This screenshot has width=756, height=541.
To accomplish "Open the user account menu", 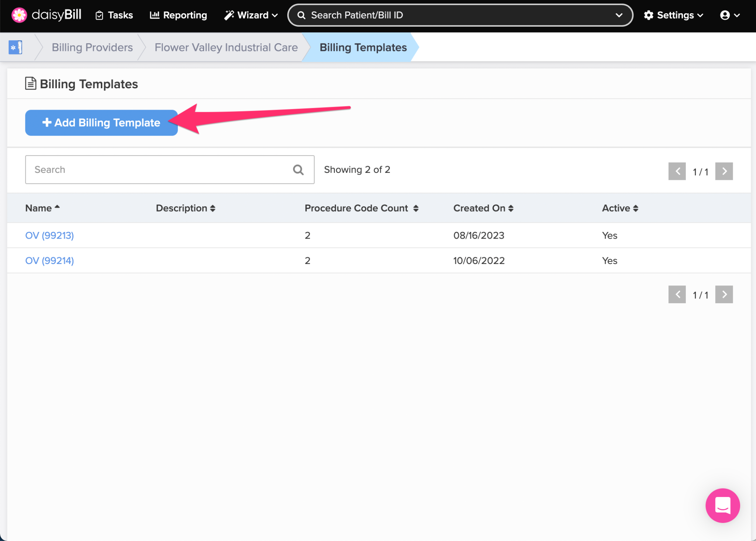I will pos(729,15).
